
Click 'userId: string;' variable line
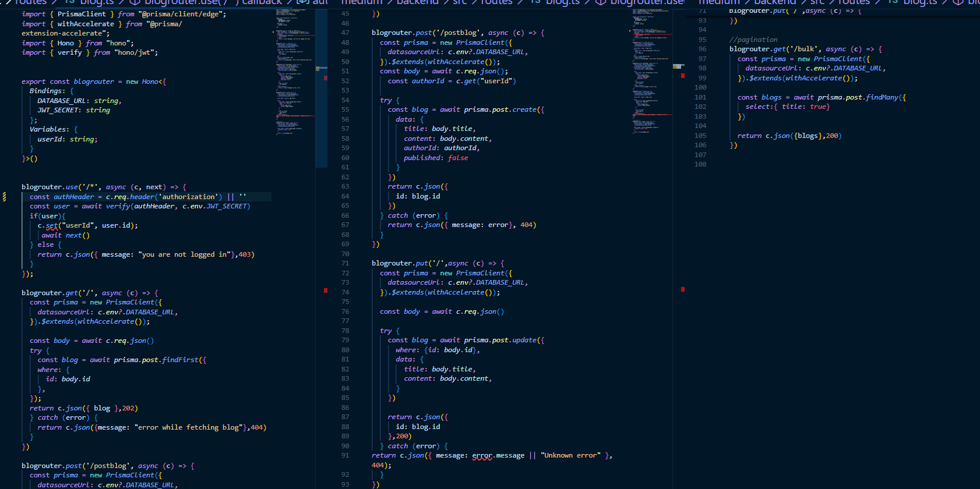point(68,139)
